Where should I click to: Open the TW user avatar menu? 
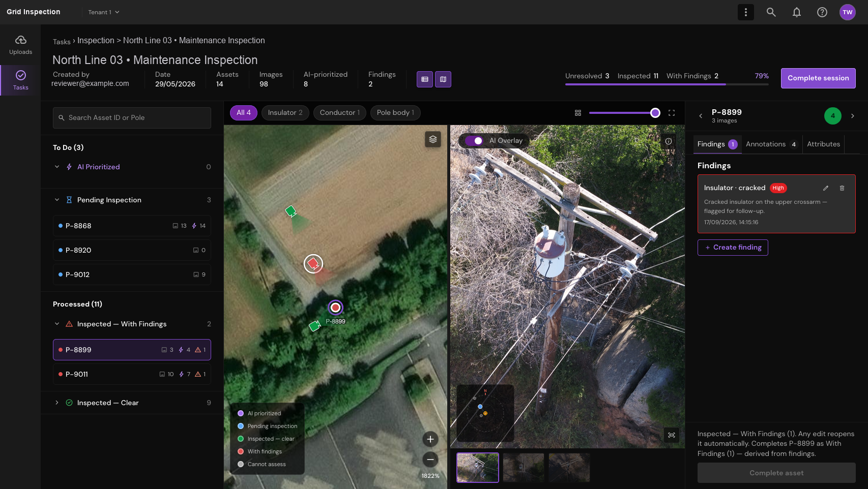848,12
